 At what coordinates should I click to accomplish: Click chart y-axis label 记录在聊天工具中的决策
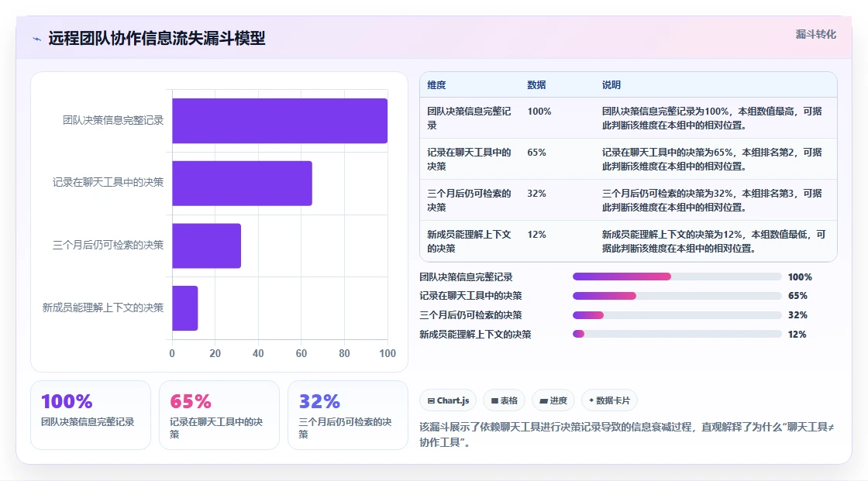point(108,182)
